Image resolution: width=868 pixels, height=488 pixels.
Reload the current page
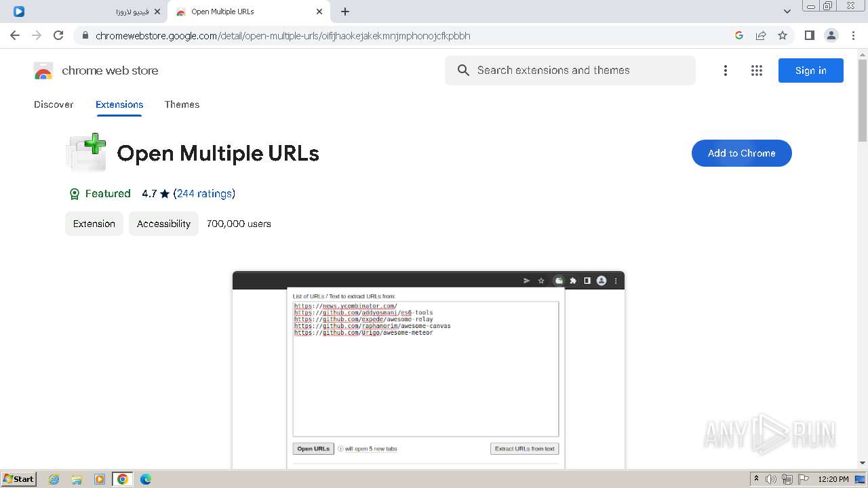coord(58,35)
